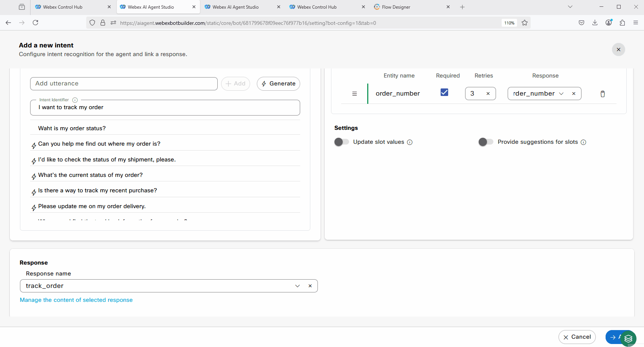The width and height of the screenshot is (644, 347).
Task: Click the drag handle for order_number row
Action: click(x=354, y=94)
